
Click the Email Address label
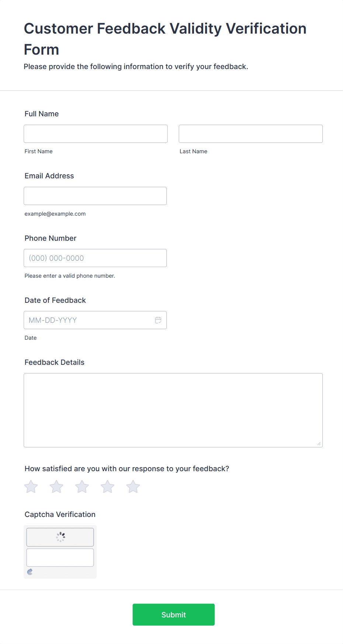(x=49, y=176)
